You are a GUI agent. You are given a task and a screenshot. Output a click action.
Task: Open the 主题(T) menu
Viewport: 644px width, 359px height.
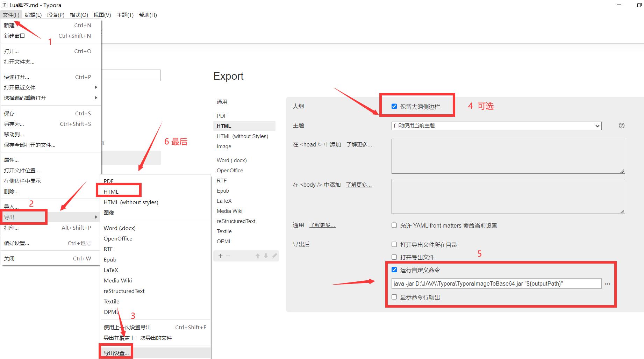coord(125,15)
